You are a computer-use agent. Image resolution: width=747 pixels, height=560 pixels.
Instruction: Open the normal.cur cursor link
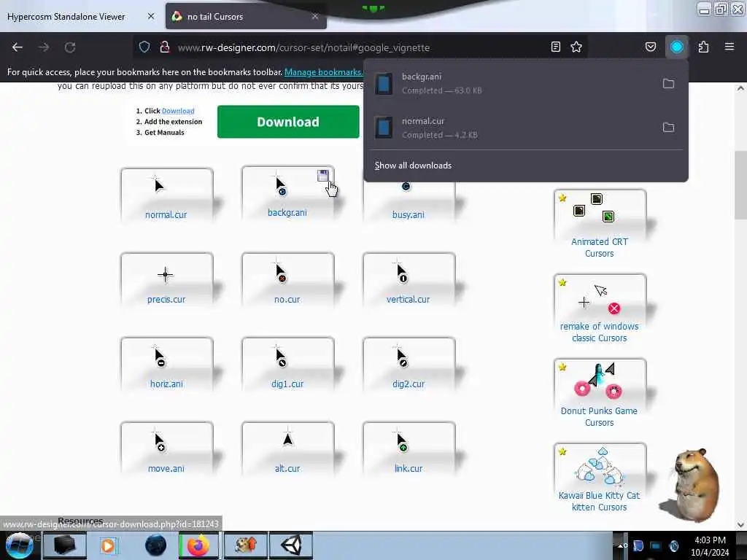click(x=166, y=215)
